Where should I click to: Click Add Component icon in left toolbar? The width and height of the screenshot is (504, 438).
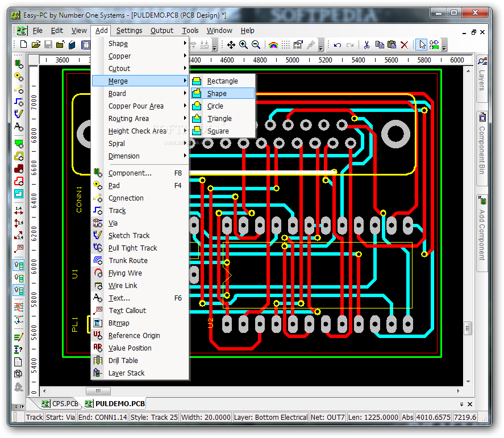pyautogui.click(x=19, y=64)
